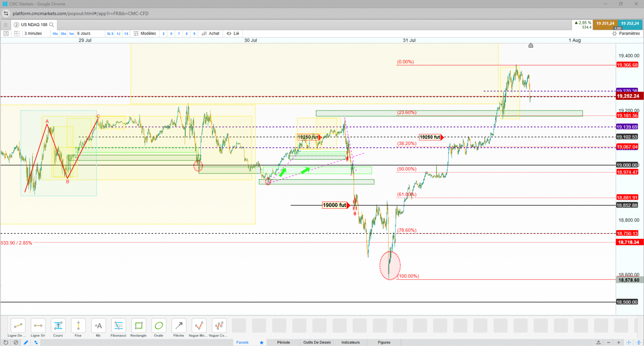
Task: Switch to the Outils De Dessin tab
Action: click(x=317, y=342)
